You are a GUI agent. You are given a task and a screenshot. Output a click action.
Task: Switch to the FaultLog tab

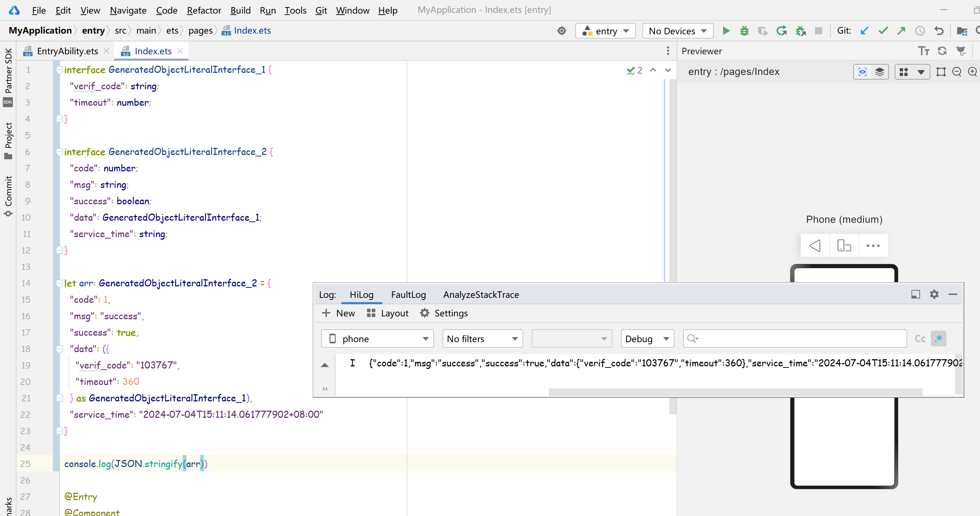(x=408, y=294)
